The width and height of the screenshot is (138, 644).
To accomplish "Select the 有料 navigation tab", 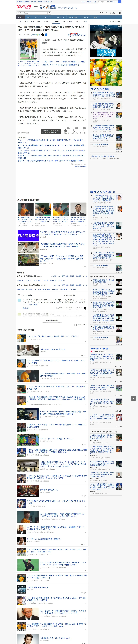I will (x=95, y=17).
